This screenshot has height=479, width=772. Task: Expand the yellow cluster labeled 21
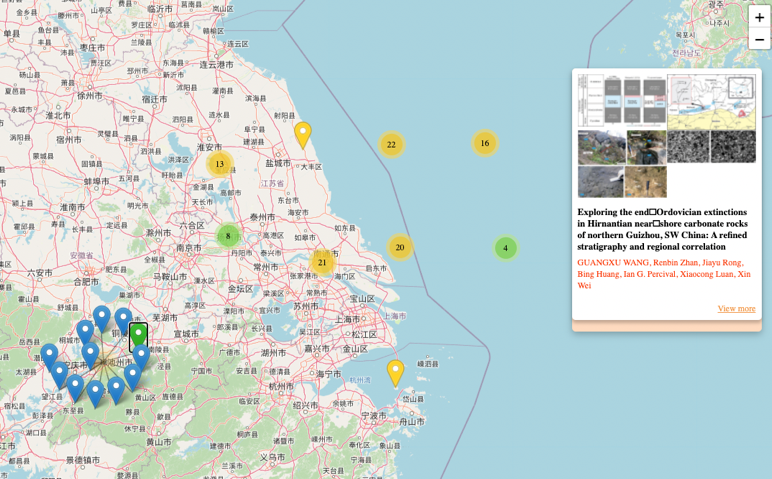point(322,262)
